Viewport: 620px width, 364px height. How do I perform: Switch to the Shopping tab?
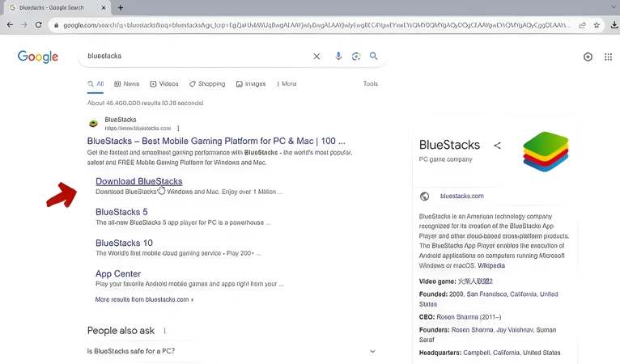[207, 84]
